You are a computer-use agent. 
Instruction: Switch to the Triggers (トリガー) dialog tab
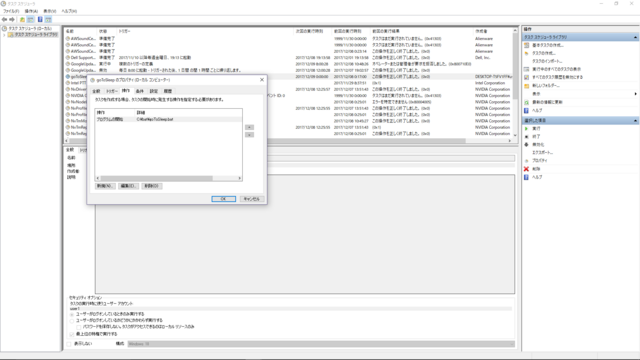pos(111,91)
